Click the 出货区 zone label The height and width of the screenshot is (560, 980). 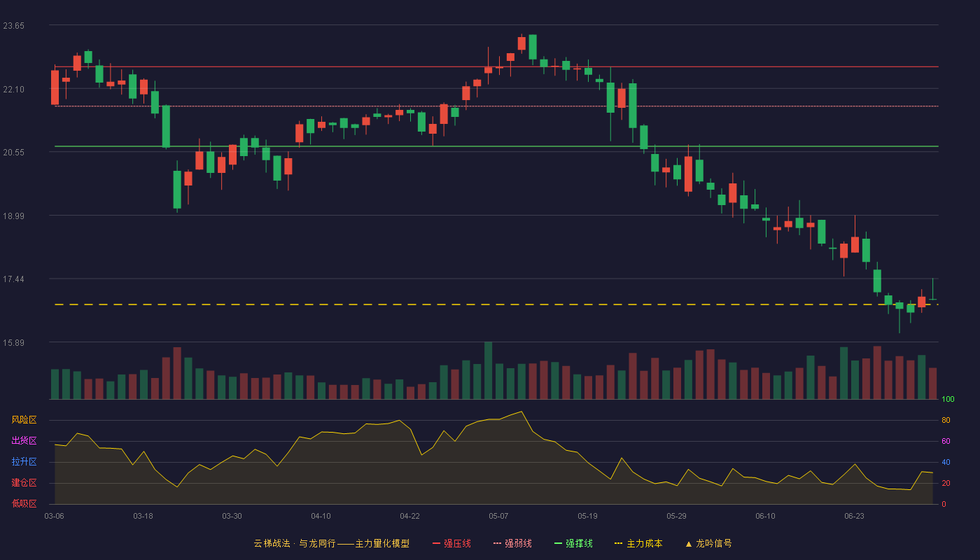24,441
